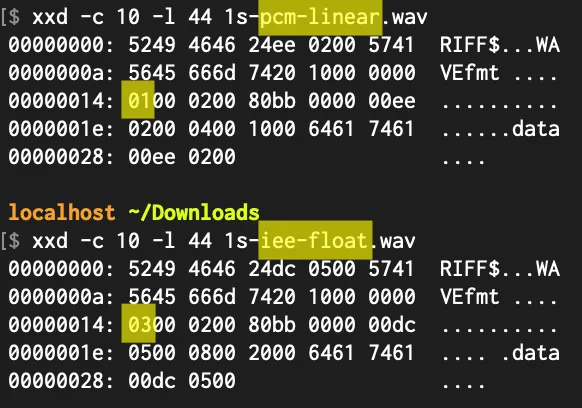
Task: Click the highlighted iee-float filename text
Action: point(315,241)
